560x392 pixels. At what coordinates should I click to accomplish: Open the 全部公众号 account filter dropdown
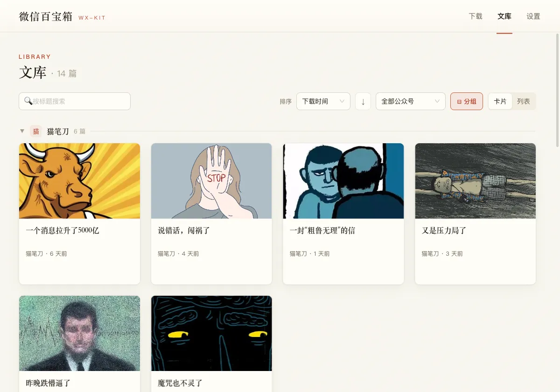[411, 101]
